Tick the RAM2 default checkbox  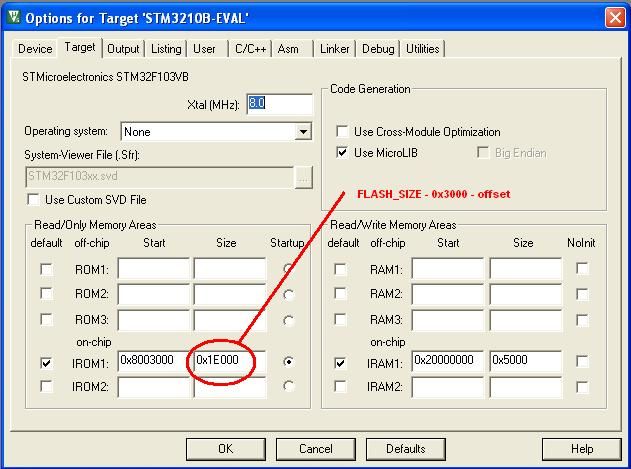[x=340, y=293]
